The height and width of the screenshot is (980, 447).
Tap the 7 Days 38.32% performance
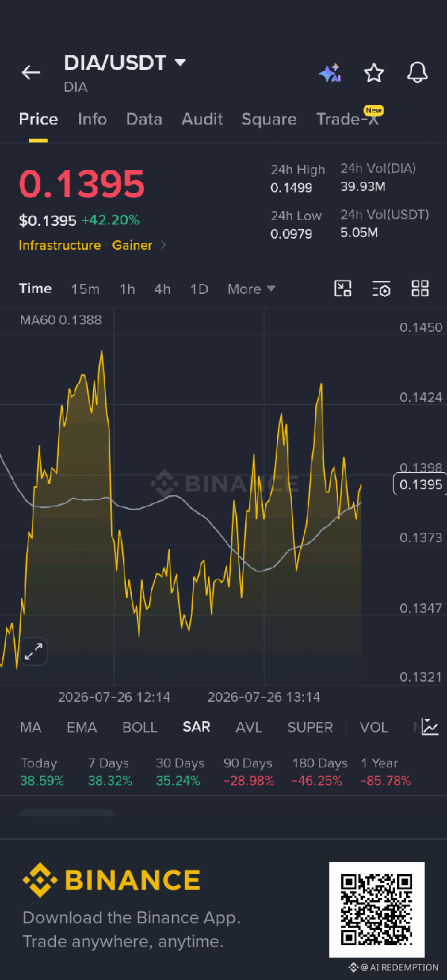110,772
